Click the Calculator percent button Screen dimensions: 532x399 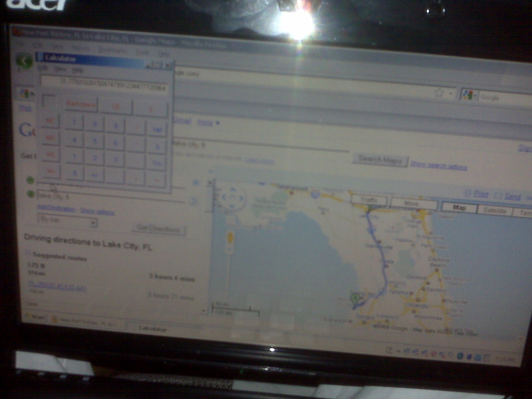pyautogui.click(x=157, y=146)
